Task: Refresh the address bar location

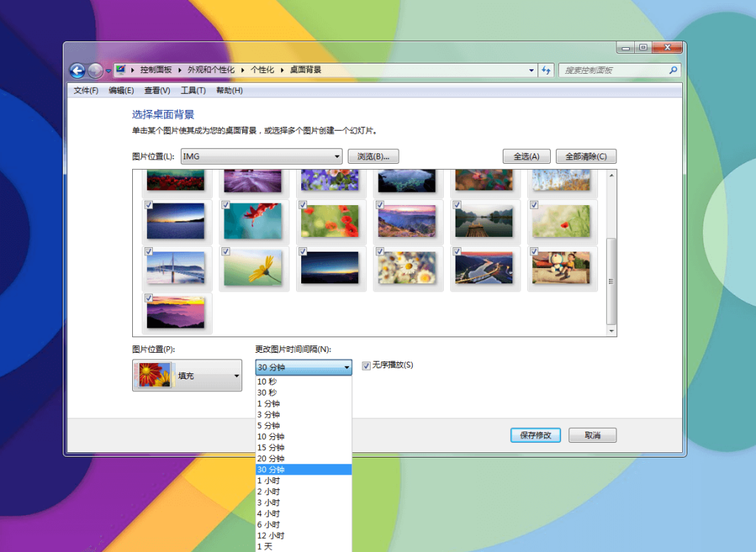Action: coord(546,70)
